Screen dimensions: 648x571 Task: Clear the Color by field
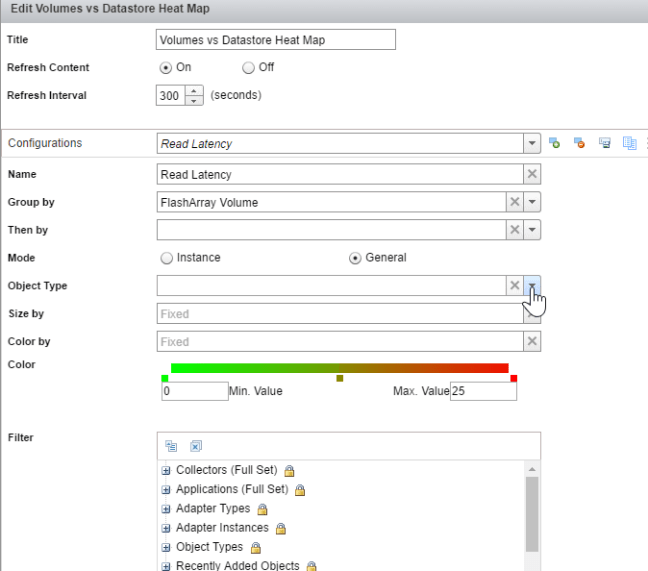click(532, 342)
